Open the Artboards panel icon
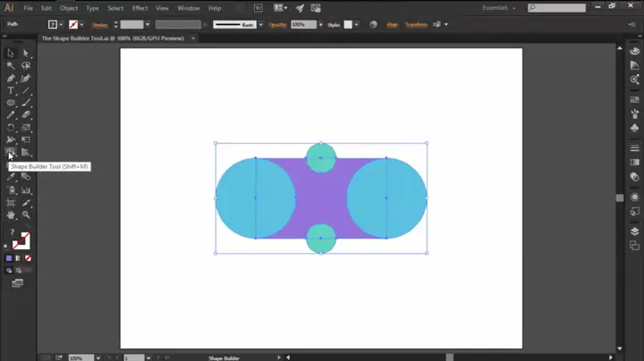Image resolution: width=644 pixels, height=361 pixels. (634, 246)
